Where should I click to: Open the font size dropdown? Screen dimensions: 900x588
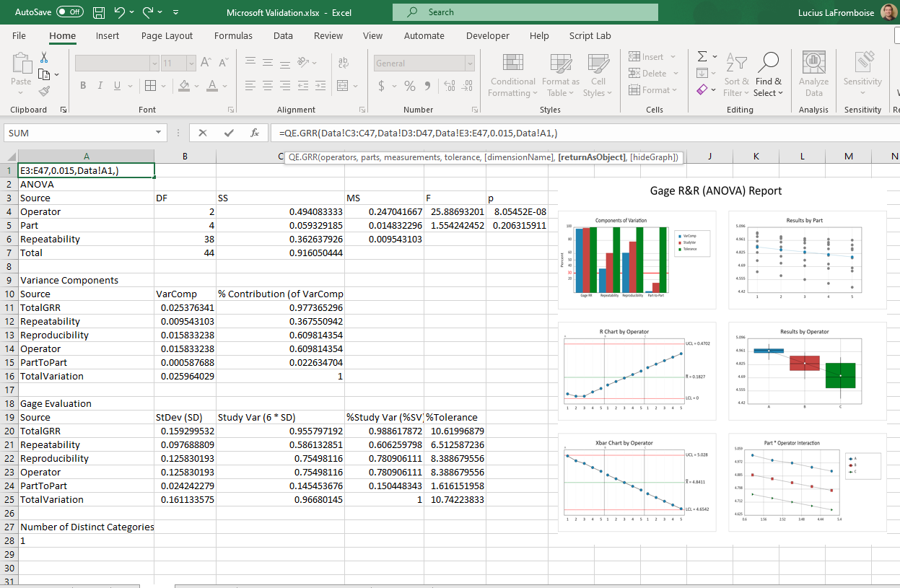pos(191,63)
